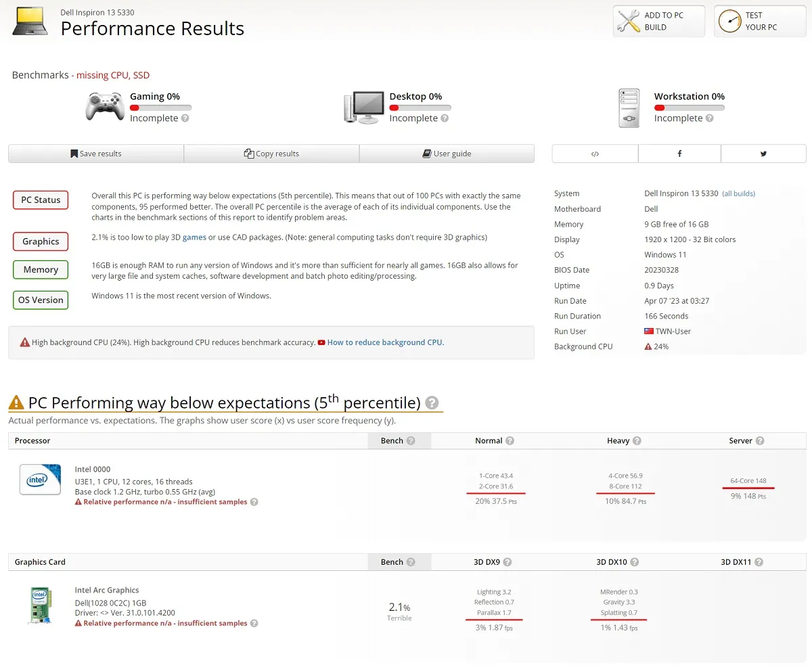
Task: Click the processor Normal score 20% 37.5 Pts
Action: pos(496,501)
